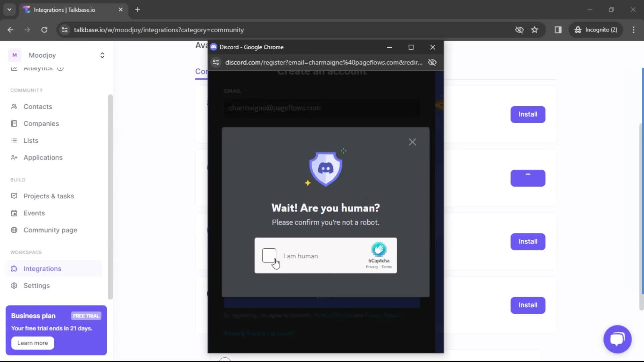Click Learn more on Business plan
This screenshot has width=644, height=362.
coord(33,343)
